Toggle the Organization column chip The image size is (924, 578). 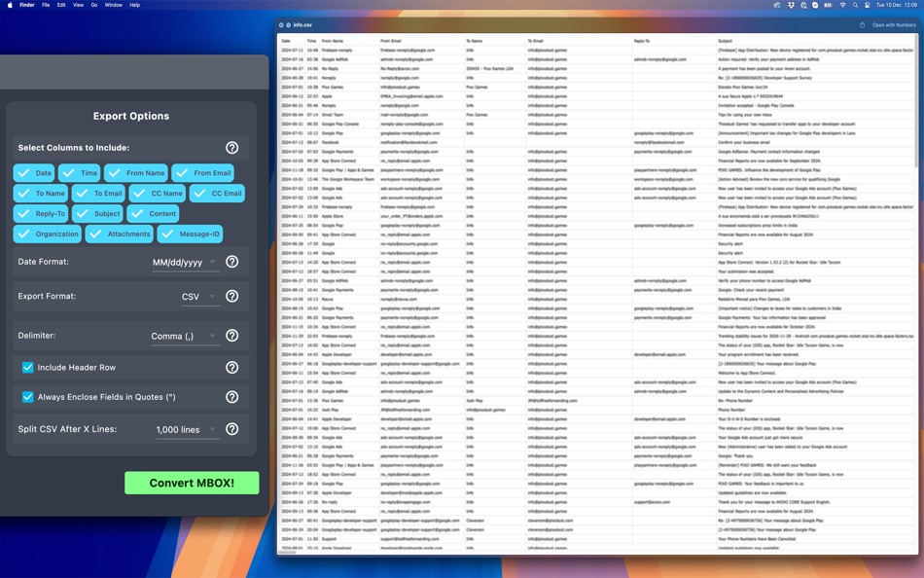[48, 235]
